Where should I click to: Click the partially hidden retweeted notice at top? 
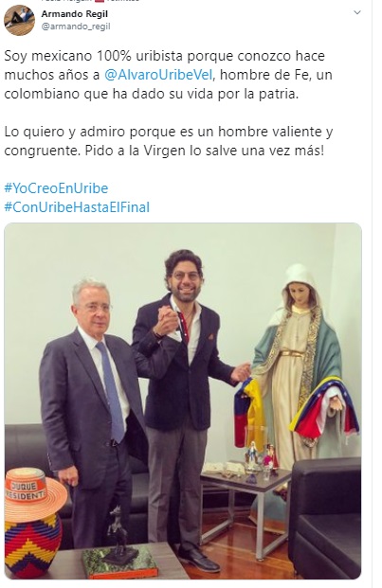[x=90, y=1]
